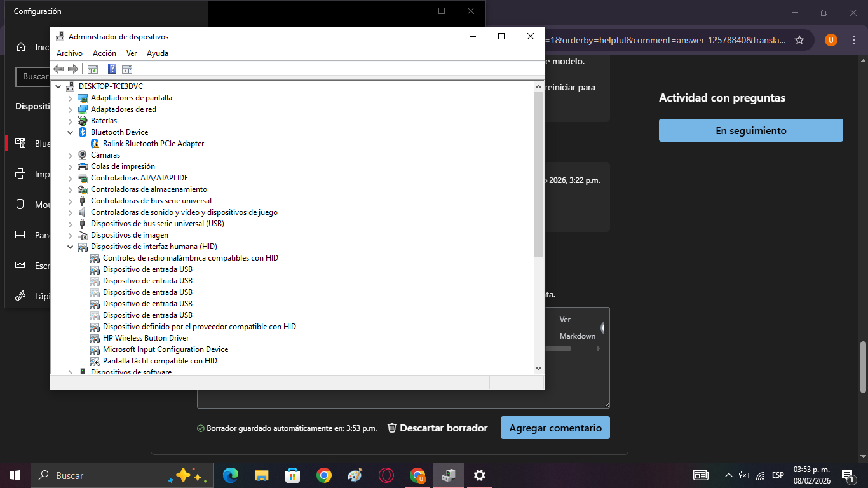
Task: Open the browser three-dot menu
Action: click(855, 40)
